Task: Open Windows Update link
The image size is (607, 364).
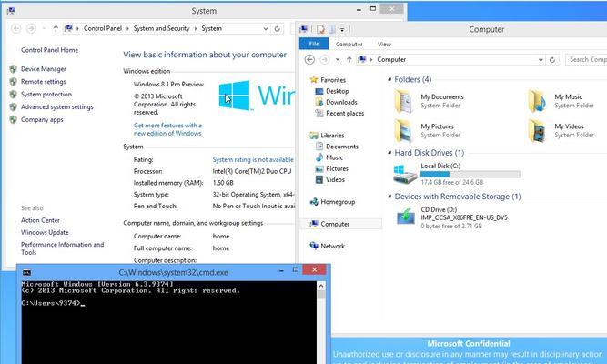Action: coord(45,232)
